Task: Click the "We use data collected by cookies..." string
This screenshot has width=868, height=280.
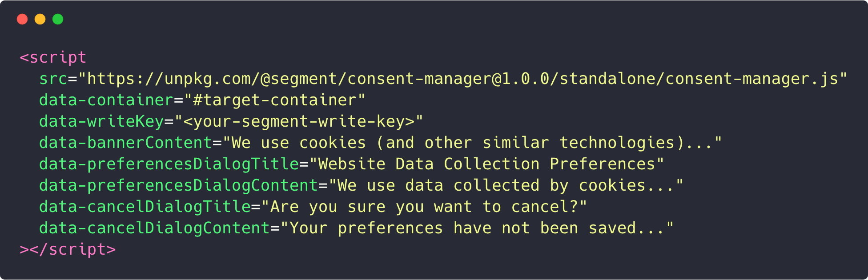Action: point(506,185)
